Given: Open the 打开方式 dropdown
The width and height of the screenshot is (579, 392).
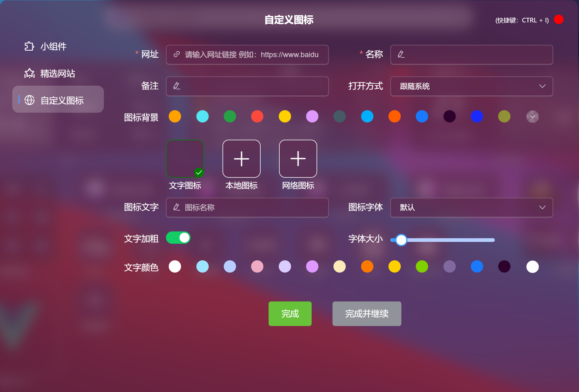Looking at the screenshot, I should coord(472,86).
